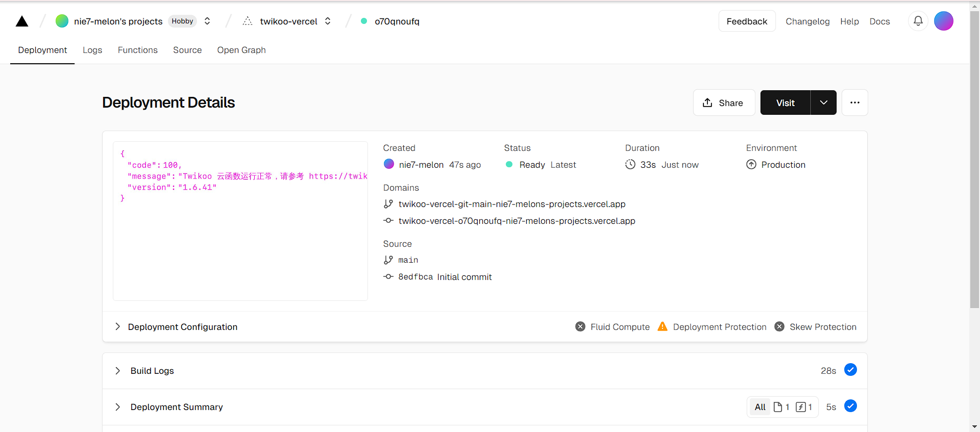Switch to the Deployment tab
The height and width of the screenshot is (432, 980).
[42, 50]
